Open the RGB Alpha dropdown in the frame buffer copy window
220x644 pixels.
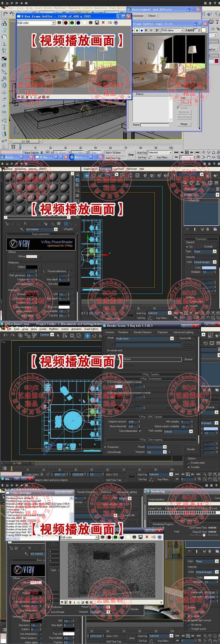click(x=172, y=30)
